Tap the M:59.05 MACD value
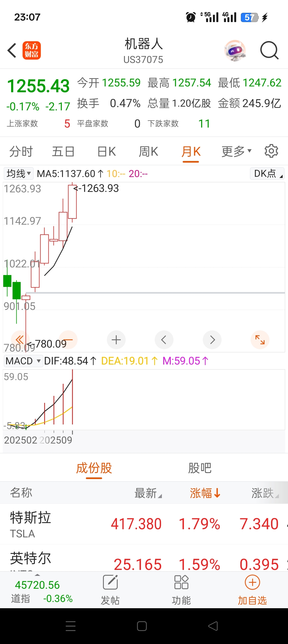 pos(186,361)
